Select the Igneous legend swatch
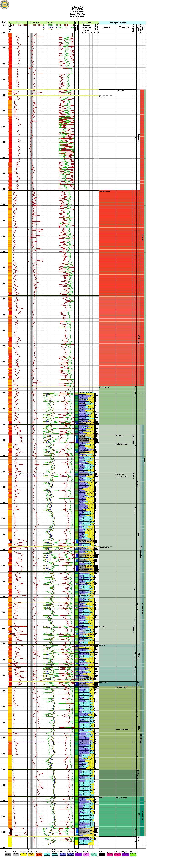185x868 pixels. coord(110,855)
